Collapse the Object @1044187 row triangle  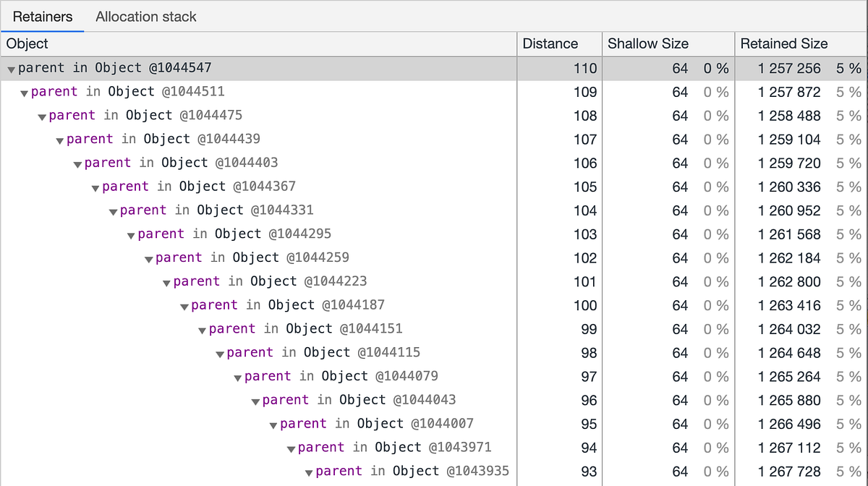click(x=184, y=307)
